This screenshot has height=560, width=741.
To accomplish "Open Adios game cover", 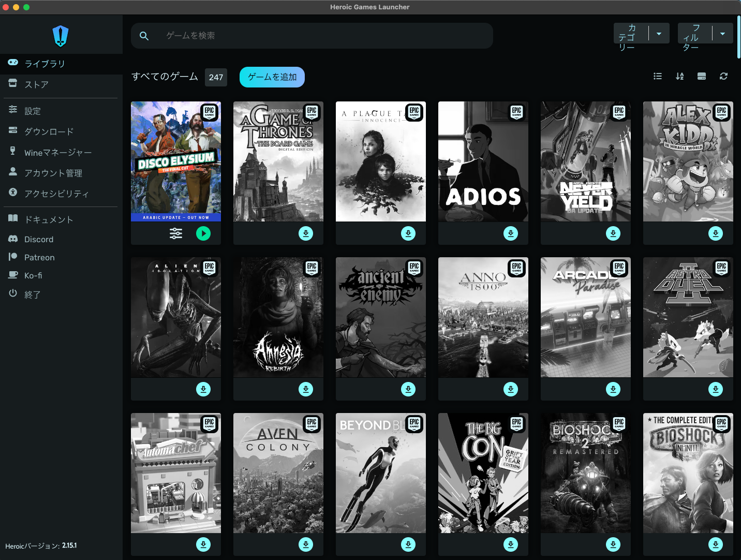I will tap(483, 161).
